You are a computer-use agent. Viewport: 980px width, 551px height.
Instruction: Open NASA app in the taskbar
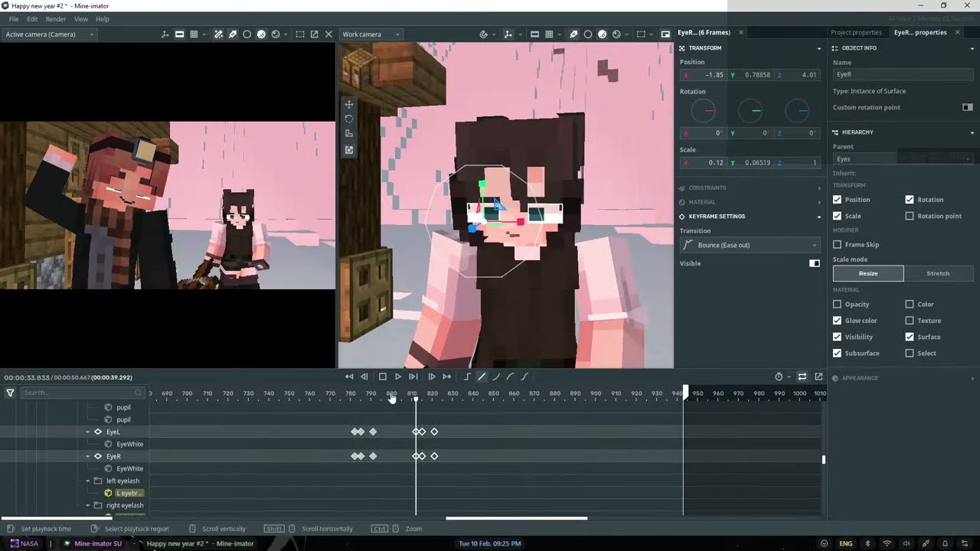[24, 543]
